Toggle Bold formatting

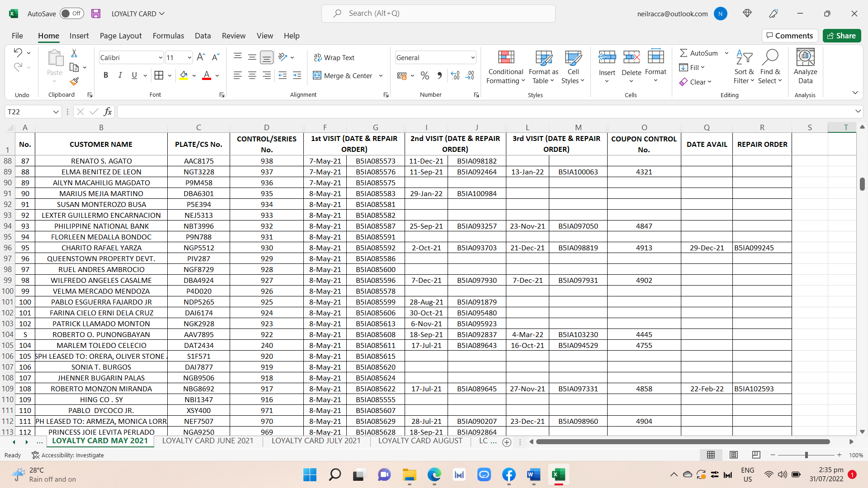[106, 75]
